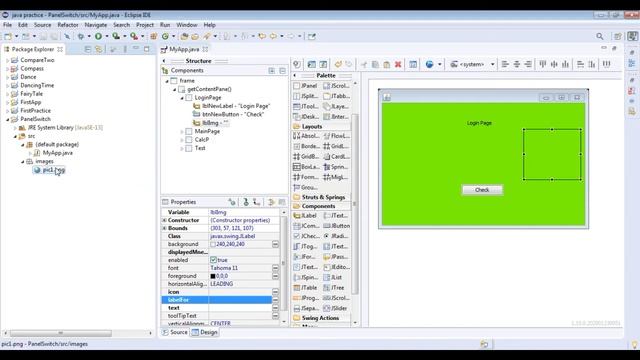The image size is (640, 360).
Task: Click the background color swatch 240,240,240
Action: coord(213,244)
